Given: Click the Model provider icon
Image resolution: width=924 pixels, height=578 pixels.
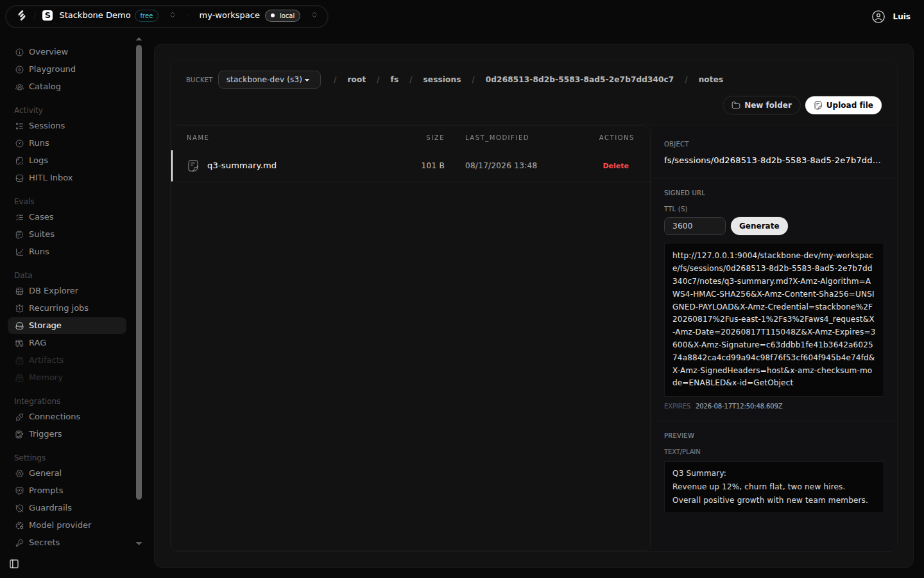Looking at the screenshot, I should point(19,525).
